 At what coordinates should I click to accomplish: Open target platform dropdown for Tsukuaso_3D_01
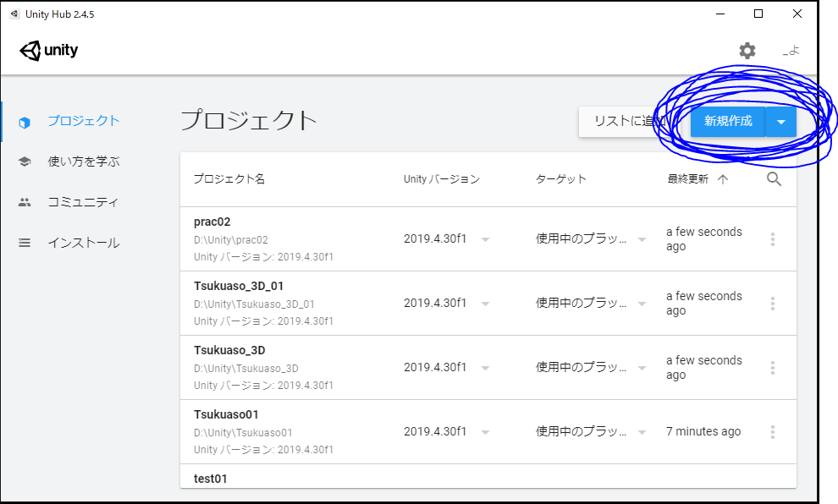[x=642, y=304]
